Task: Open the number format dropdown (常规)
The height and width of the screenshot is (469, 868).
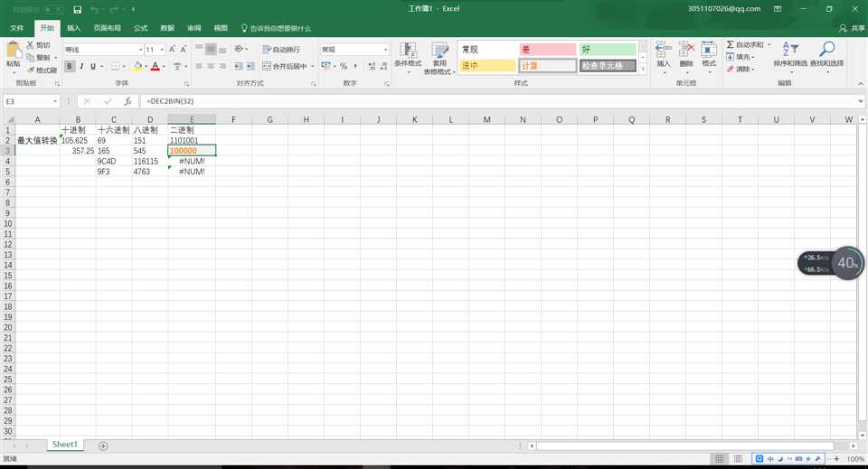Action: (386, 49)
